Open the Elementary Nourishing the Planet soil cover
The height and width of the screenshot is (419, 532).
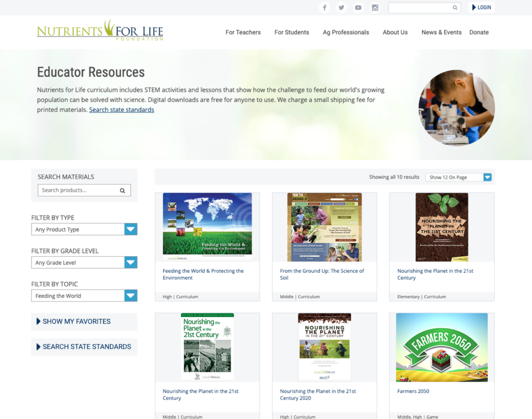pyautogui.click(x=442, y=227)
